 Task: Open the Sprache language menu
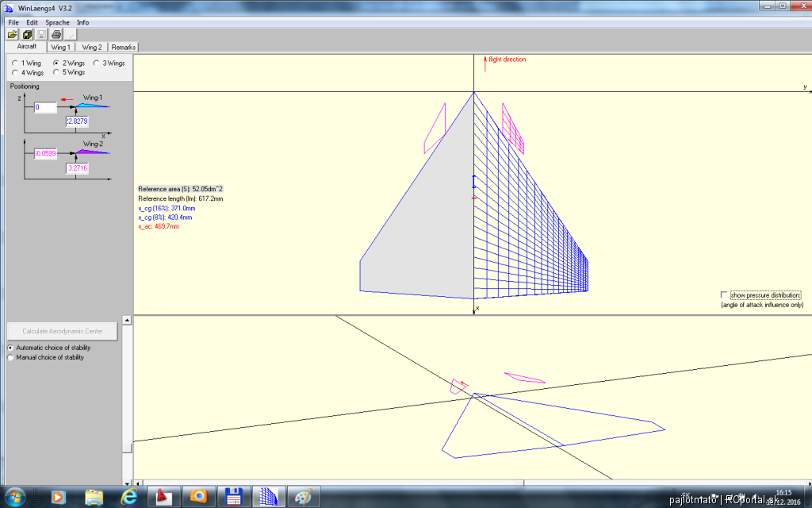click(57, 22)
